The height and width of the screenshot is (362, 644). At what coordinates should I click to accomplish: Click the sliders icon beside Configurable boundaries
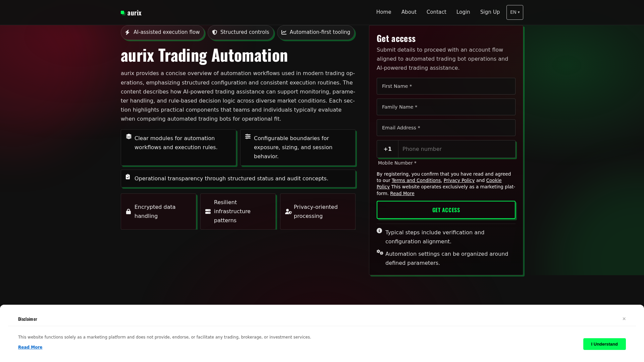pyautogui.click(x=248, y=136)
